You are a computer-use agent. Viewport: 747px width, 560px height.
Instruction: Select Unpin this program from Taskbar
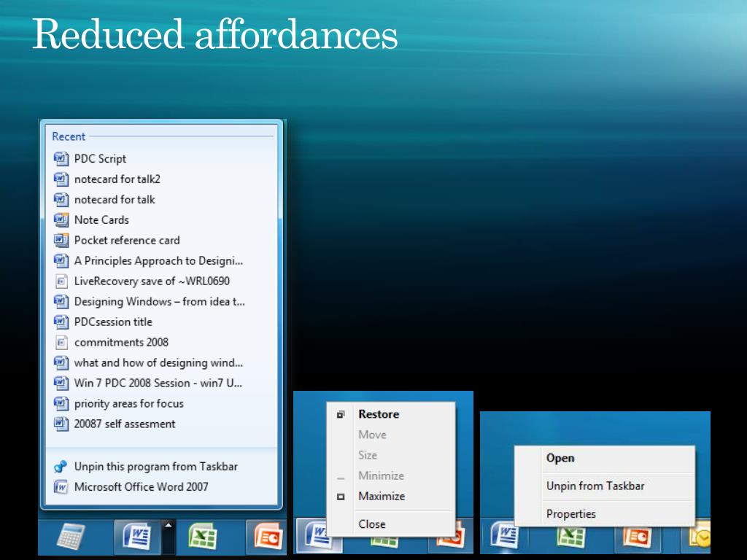(161, 467)
